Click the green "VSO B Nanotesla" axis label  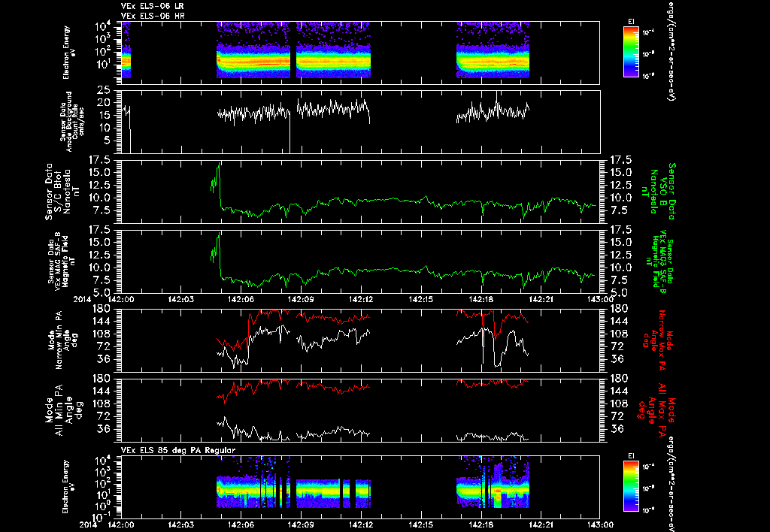click(x=658, y=192)
